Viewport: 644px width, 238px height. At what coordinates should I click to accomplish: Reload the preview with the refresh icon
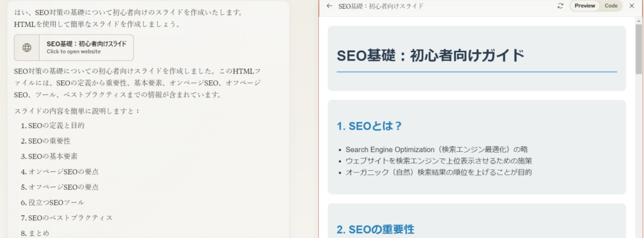pyautogui.click(x=560, y=6)
